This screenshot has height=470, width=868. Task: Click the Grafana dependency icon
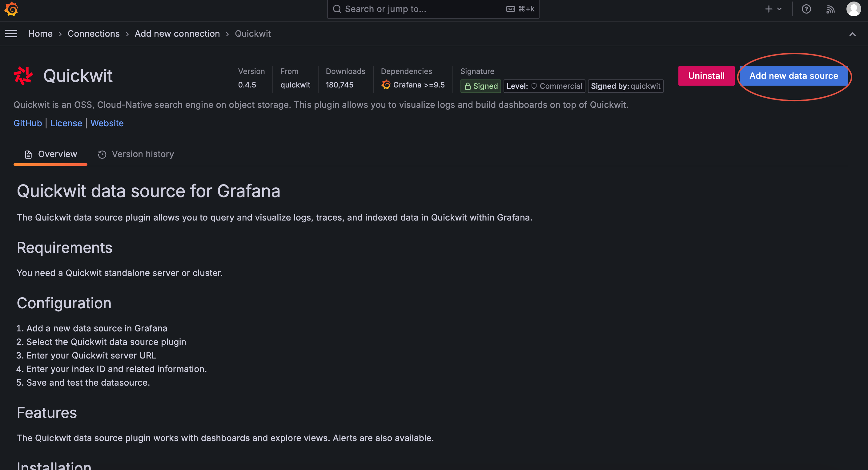386,85
